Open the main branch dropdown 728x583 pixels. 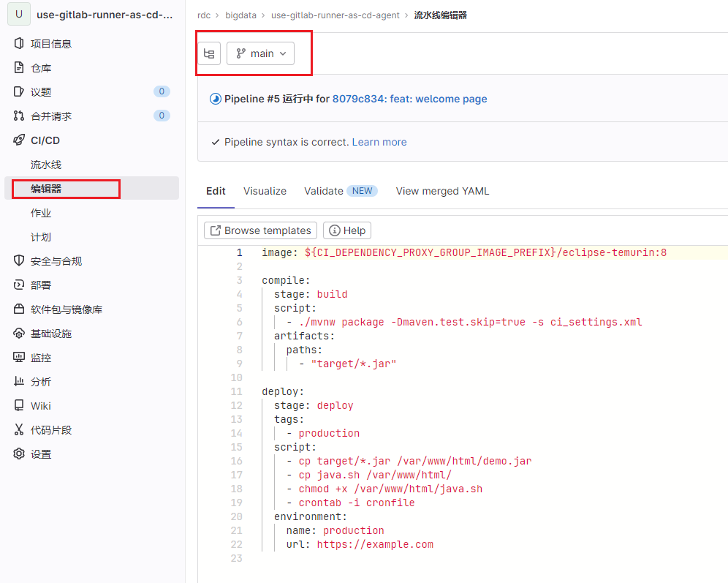click(x=260, y=53)
